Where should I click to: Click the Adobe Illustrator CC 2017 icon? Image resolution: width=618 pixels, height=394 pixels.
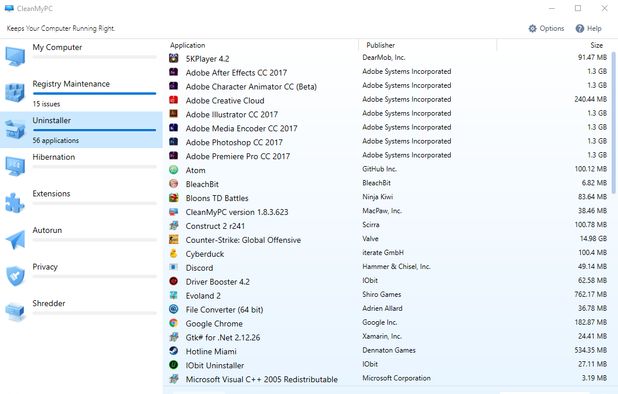pyautogui.click(x=173, y=114)
